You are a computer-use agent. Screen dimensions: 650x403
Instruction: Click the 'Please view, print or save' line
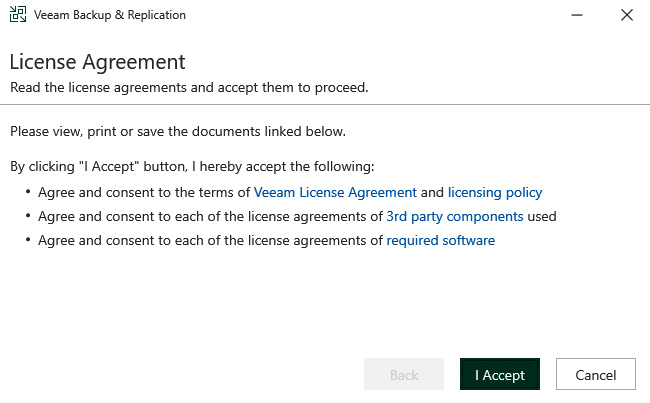[x=178, y=131]
